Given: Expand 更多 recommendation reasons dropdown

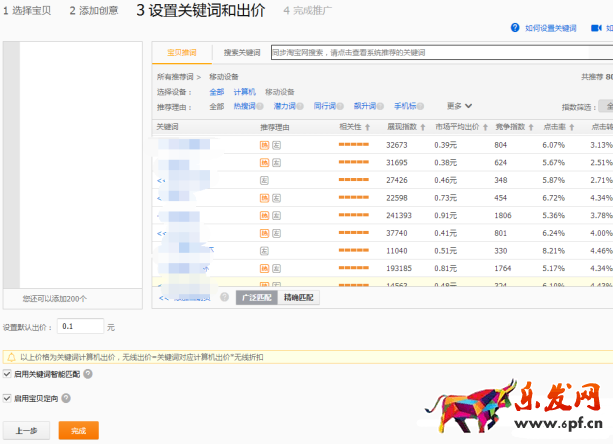Looking at the screenshot, I should (459, 105).
